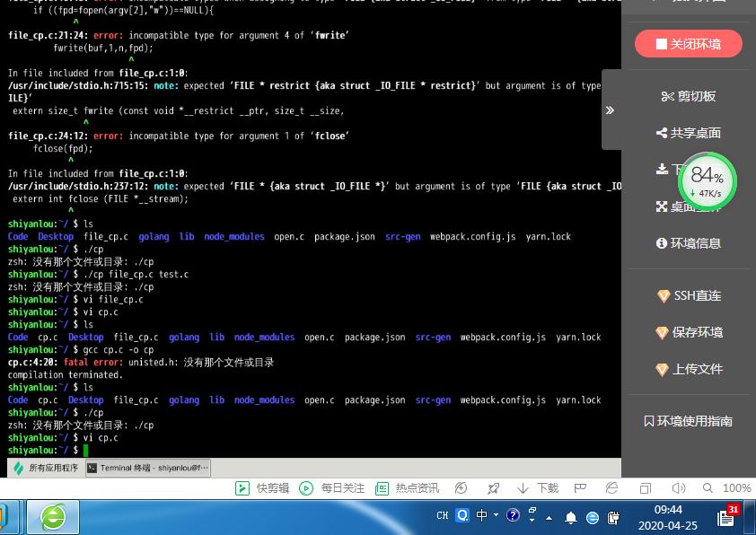Click the red 关闭环境 button
756x535 pixels.
(689, 44)
